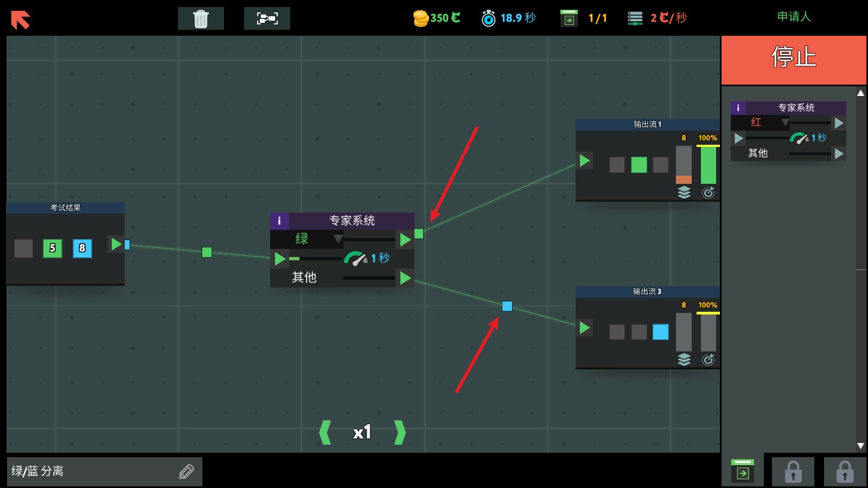868x488 pixels.
Task: Click the target accuracy icon in 输出流 1
Action: pyautogui.click(x=709, y=192)
